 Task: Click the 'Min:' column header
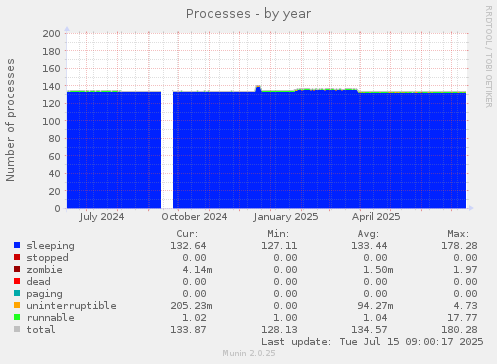pyautogui.click(x=278, y=234)
